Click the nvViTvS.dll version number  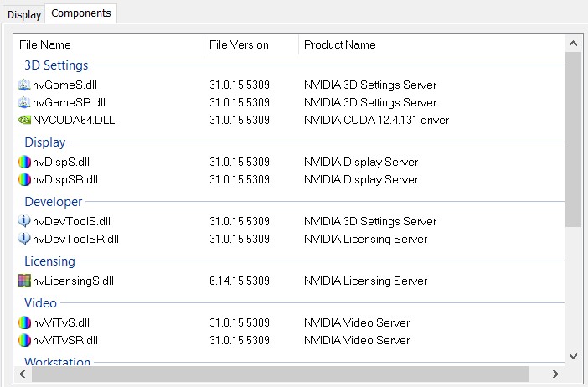click(x=240, y=322)
